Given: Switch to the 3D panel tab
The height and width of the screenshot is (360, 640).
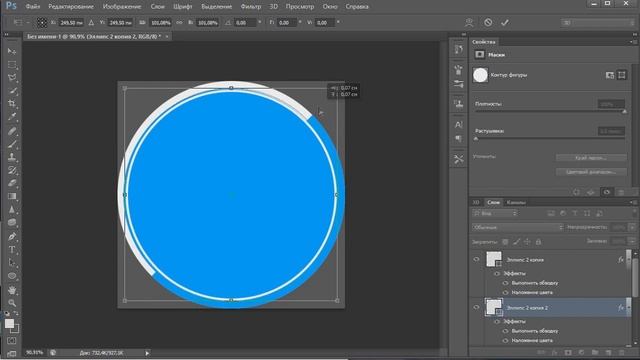Looking at the screenshot, I should 476,202.
